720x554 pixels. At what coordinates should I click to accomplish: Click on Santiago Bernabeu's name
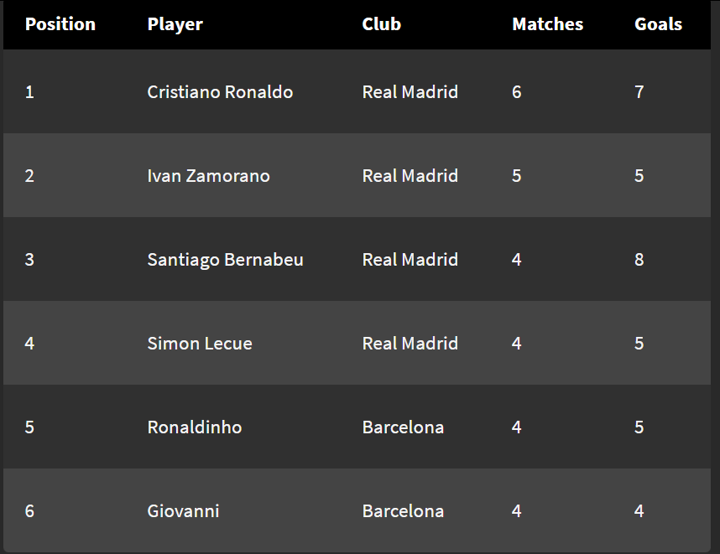coord(225,260)
